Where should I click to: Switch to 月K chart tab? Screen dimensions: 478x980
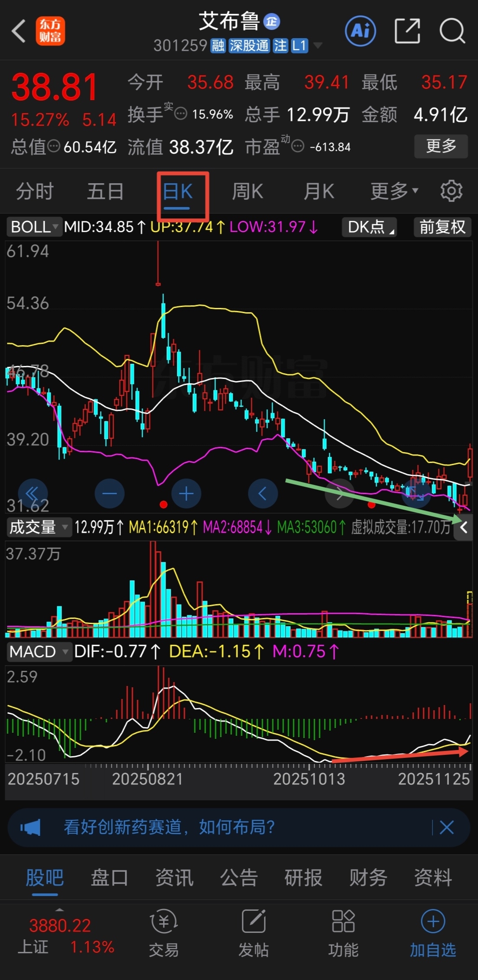(319, 191)
